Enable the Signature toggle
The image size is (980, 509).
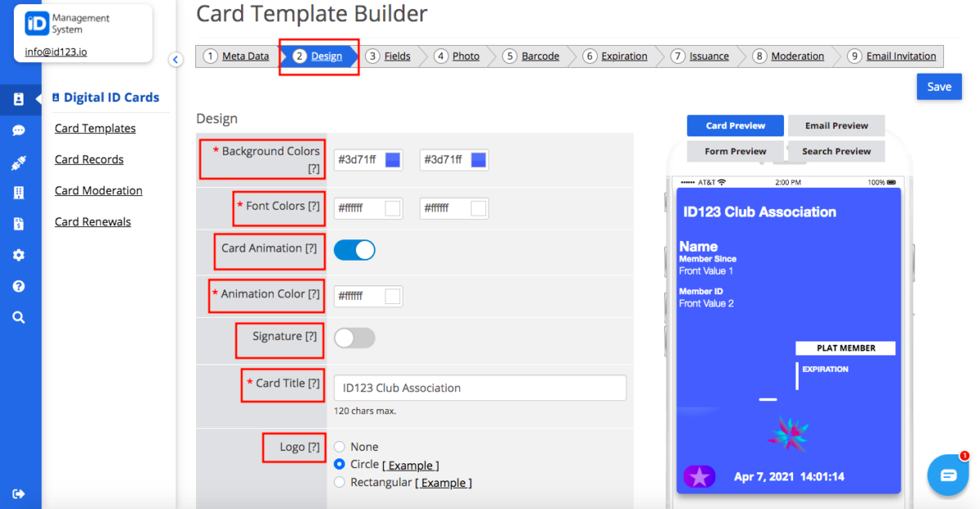(354, 337)
